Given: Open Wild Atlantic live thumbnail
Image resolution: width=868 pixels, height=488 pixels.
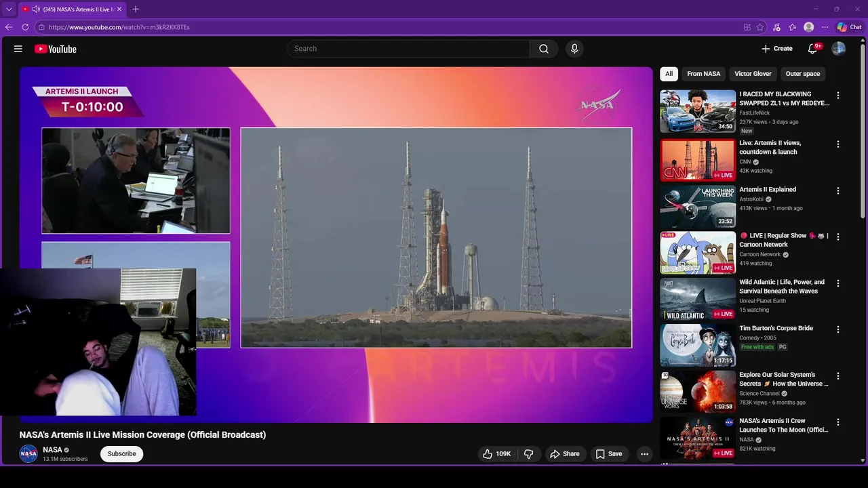Looking at the screenshot, I should 698,299.
